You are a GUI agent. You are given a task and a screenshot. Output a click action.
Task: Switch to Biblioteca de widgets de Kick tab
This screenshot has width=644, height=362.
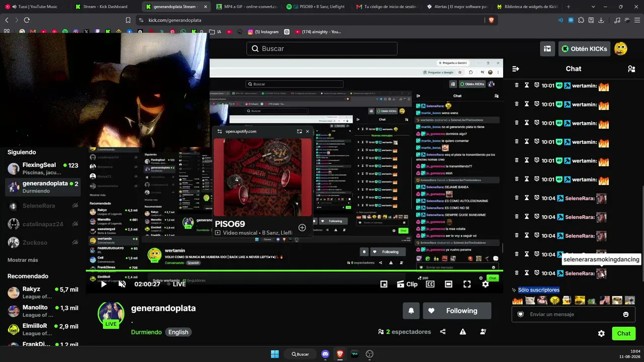pyautogui.click(x=527, y=7)
